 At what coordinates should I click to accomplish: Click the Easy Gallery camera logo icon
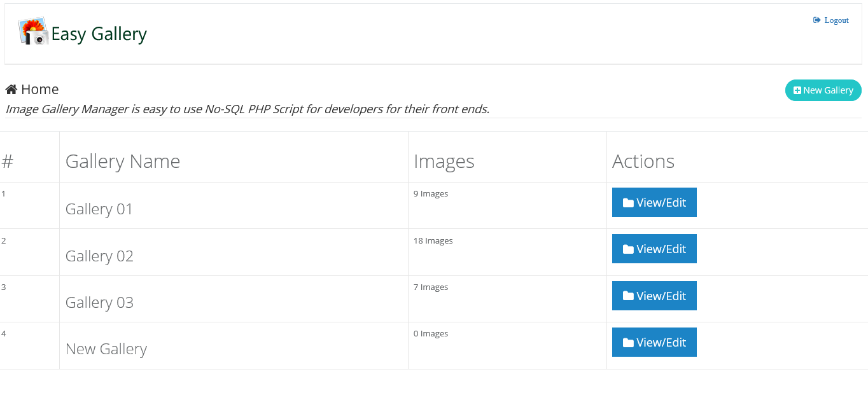[33, 31]
